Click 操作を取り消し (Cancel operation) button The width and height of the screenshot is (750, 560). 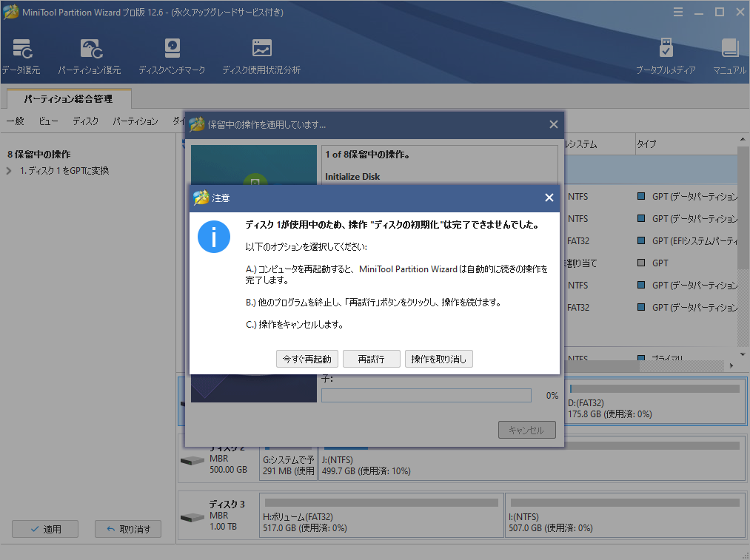(x=438, y=359)
